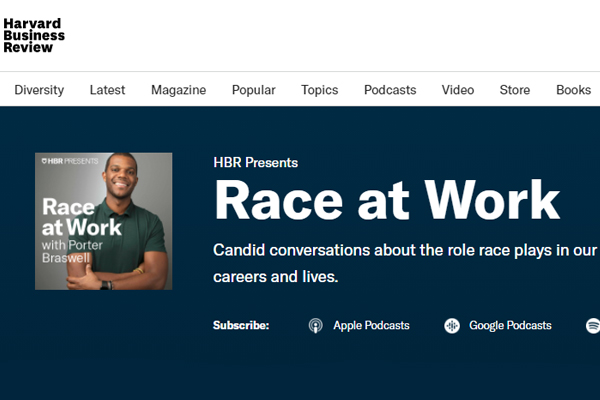The image size is (600, 400).
Task: Click the Subscribe label
Action: pos(241,325)
